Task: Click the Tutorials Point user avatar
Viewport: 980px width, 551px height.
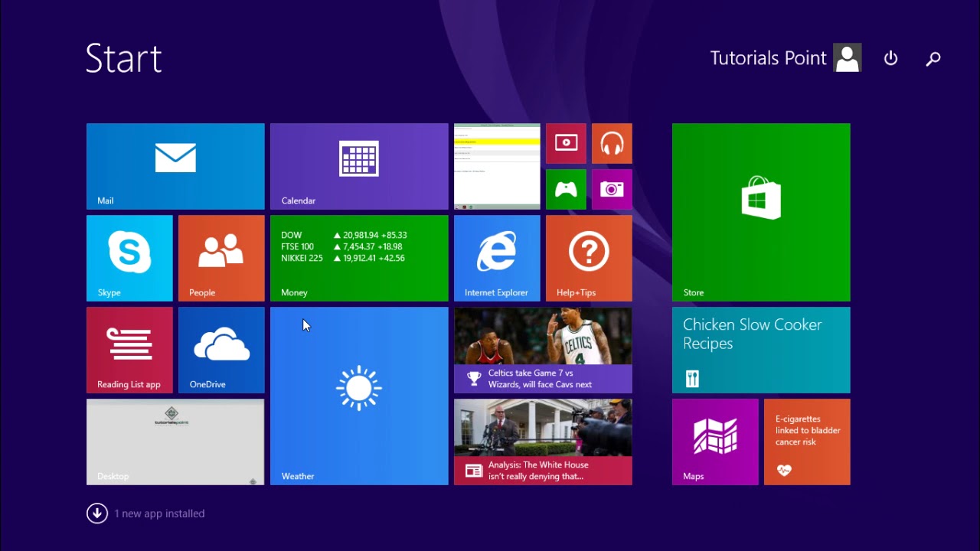Action: coord(848,58)
